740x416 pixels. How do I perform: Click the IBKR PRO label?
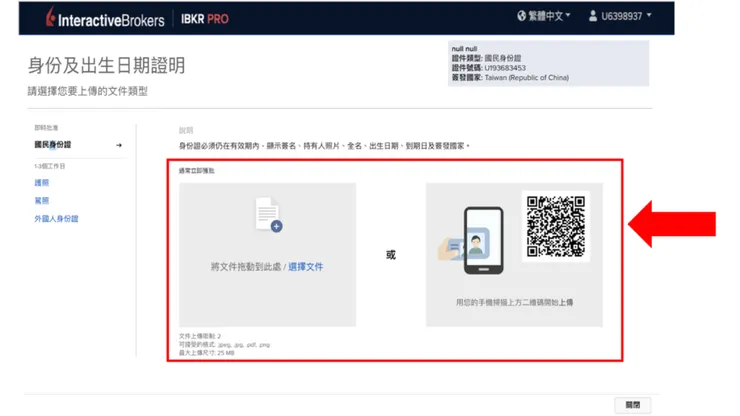point(204,19)
